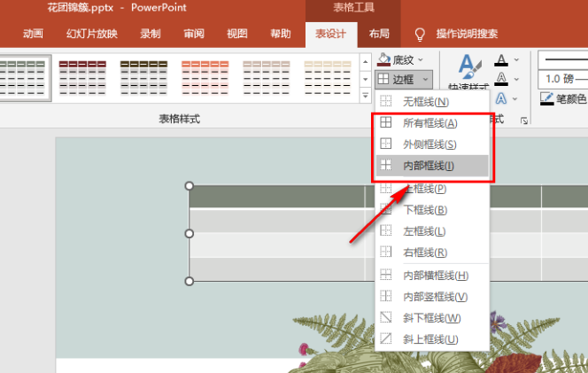The width and height of the screenshot is (588, 373).
Task: Open the pen style line dropdown
Action: tap(563, 59)
